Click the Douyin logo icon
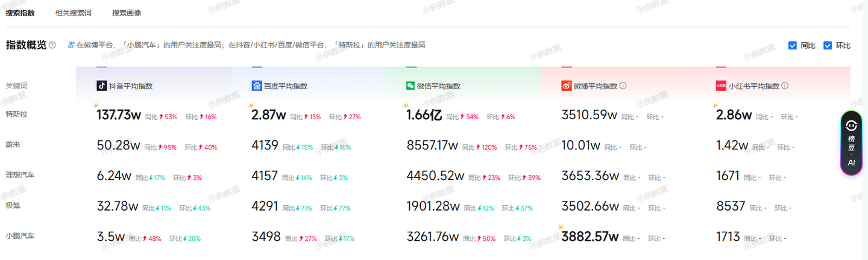Viewport: 868px width, 260px height. pos(102,86)
